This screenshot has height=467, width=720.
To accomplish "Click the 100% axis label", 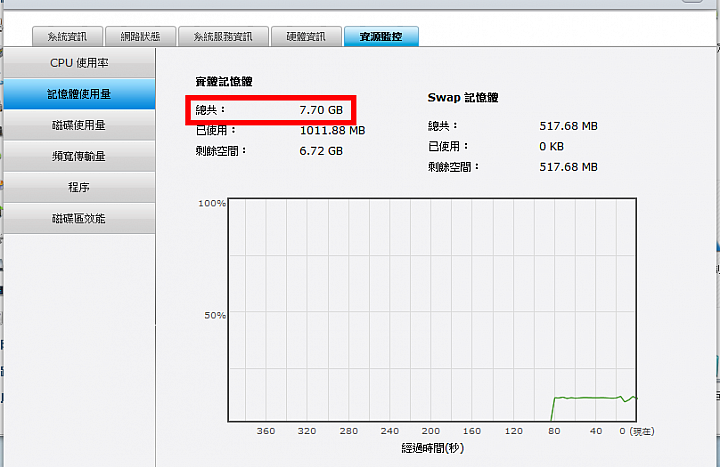I will click(x=212, y=203).
